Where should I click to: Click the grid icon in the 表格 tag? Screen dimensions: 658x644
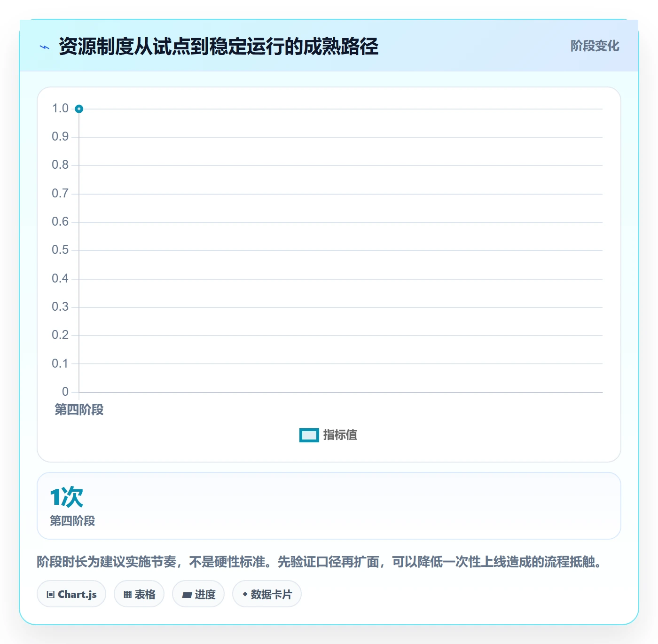point(127,595)
